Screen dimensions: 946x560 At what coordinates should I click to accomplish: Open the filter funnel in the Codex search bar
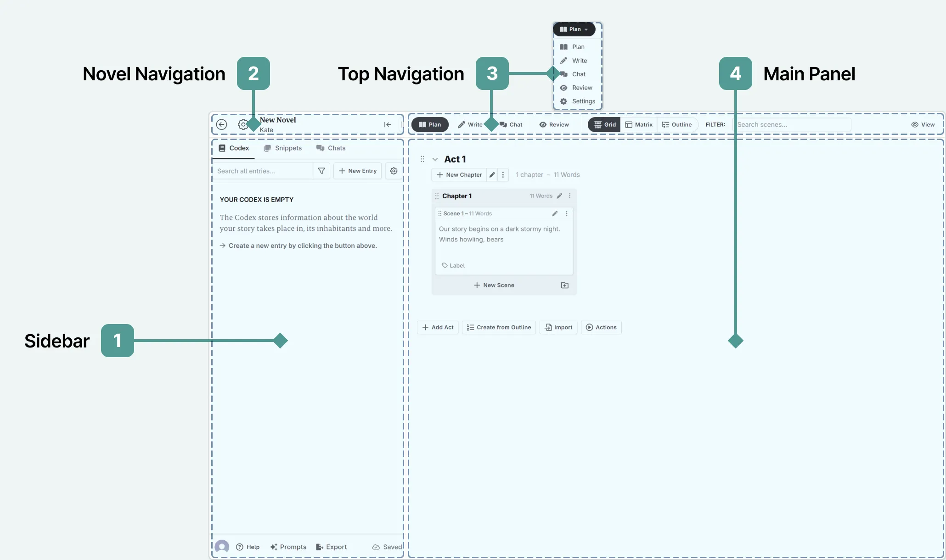pos(321,171)
